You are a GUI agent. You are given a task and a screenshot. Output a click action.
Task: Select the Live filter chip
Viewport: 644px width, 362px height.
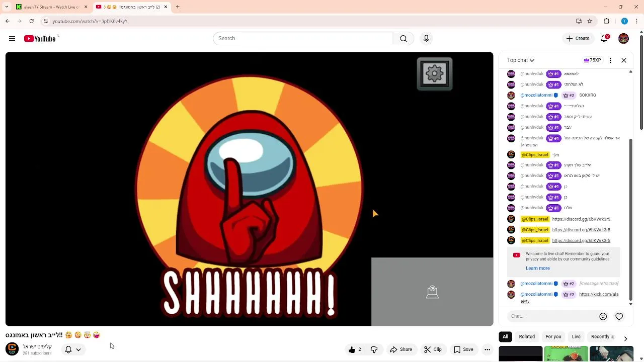[x=576, y=337]
